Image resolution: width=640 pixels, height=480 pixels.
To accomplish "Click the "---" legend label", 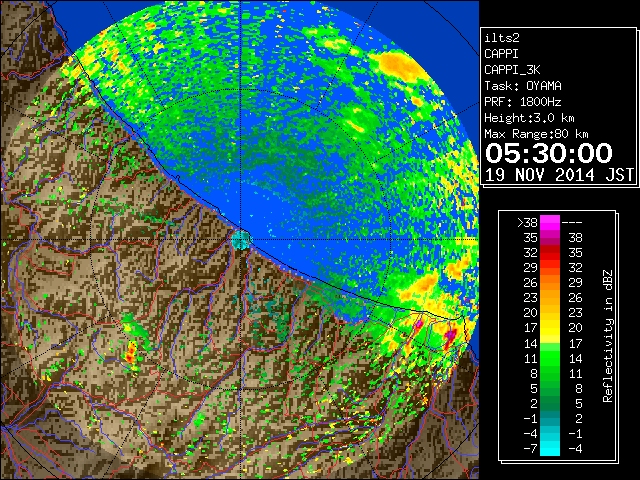I will click(572, 223).
